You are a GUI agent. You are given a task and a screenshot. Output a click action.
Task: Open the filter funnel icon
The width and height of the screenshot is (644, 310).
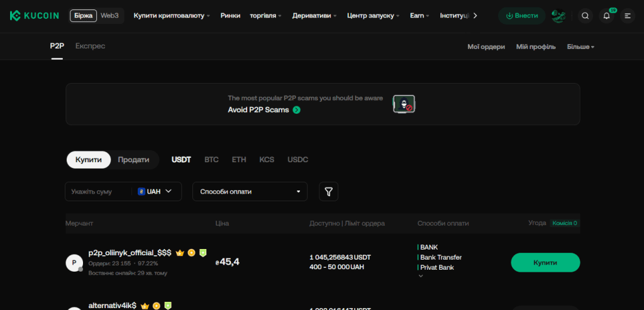tap(328, 191)
